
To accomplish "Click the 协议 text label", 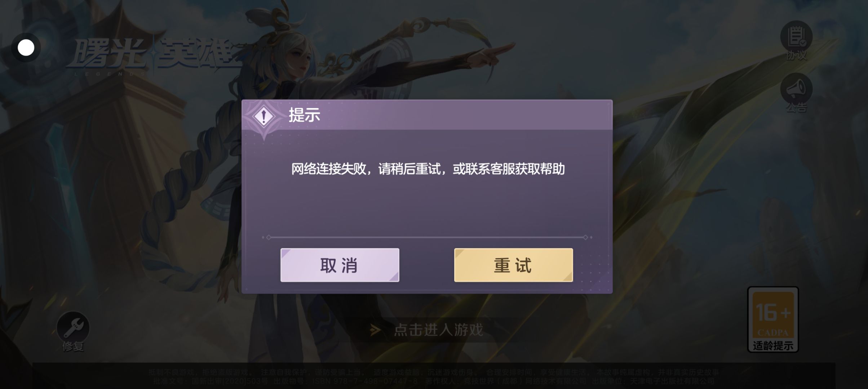I will [796, 55].
